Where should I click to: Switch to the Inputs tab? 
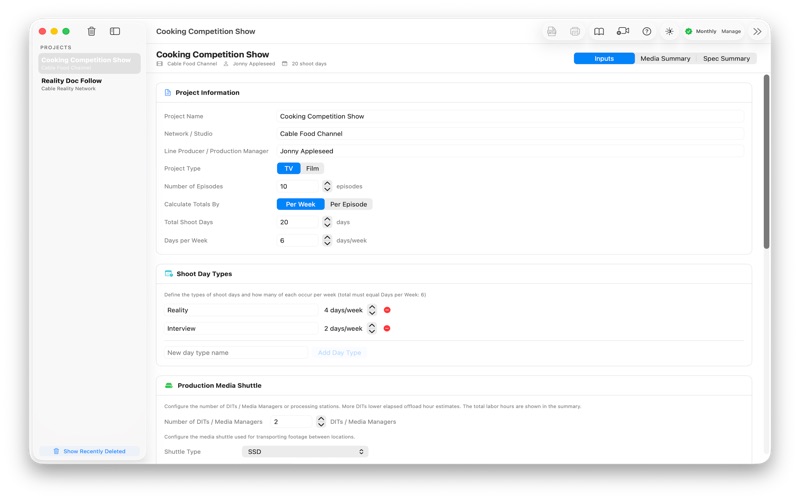pos(604,59)
